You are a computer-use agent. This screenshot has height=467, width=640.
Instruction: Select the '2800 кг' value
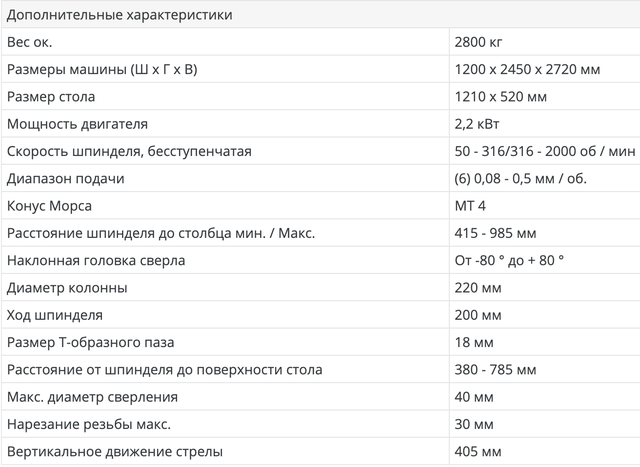point(478,42)
